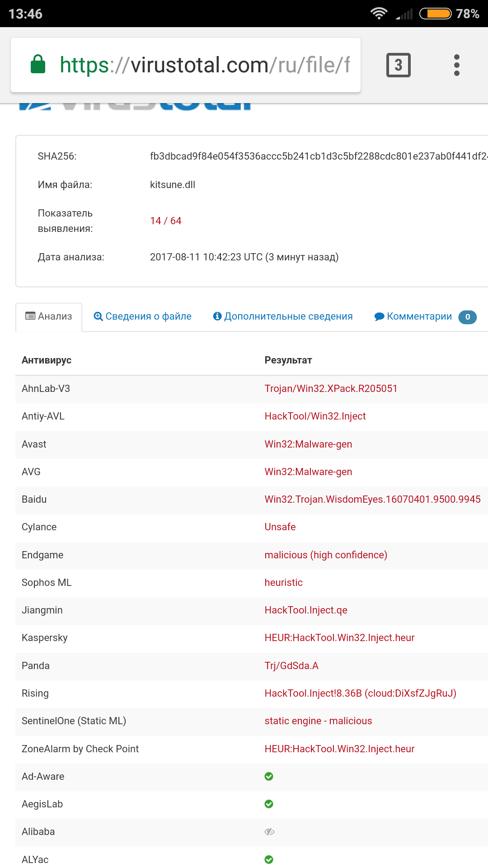The image size is (488, 868).
Task: Open the browser three-dot overflow menu
Action: pos(456,65)
